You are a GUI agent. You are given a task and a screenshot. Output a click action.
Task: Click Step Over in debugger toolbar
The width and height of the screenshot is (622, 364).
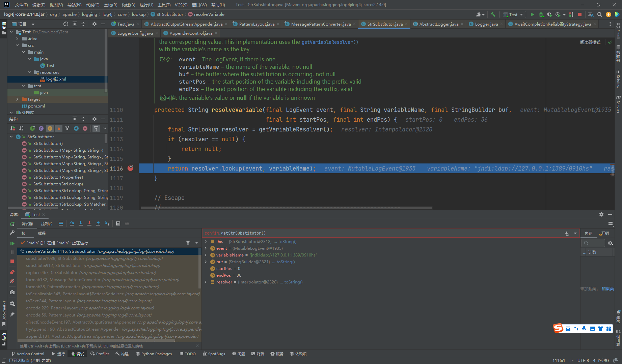tap(72, 223)
